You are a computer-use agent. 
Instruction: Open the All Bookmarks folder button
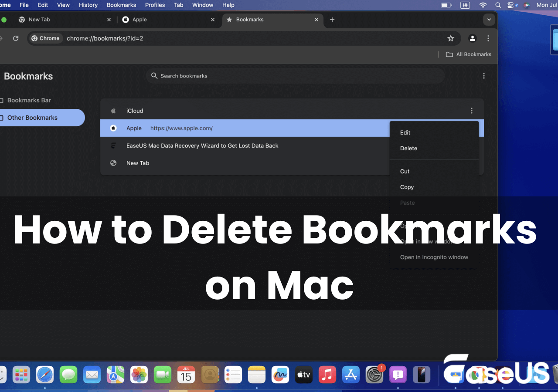pos(468,54)
